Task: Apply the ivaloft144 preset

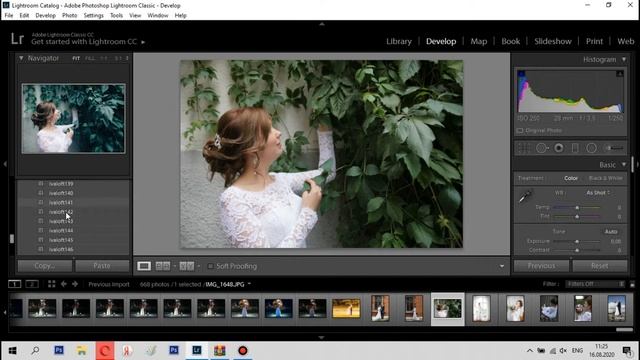Action: point(61,231)
